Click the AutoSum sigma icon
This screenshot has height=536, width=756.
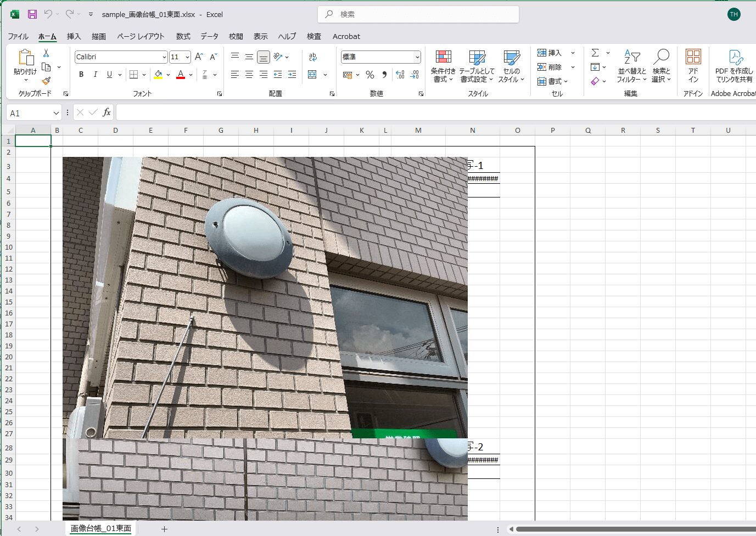pos(595,53)
